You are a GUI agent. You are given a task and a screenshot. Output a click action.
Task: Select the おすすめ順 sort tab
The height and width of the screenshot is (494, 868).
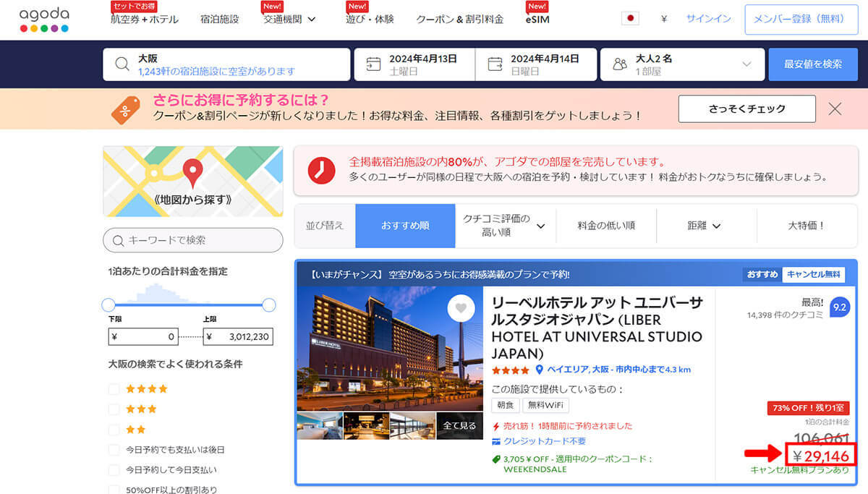[x=405, y=226]
